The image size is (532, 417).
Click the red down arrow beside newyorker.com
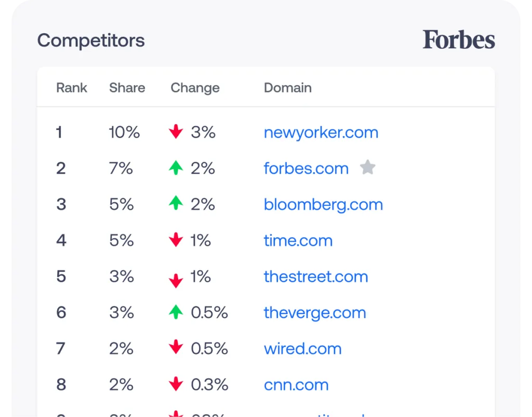pyautogui.click(x=177, y=133)
